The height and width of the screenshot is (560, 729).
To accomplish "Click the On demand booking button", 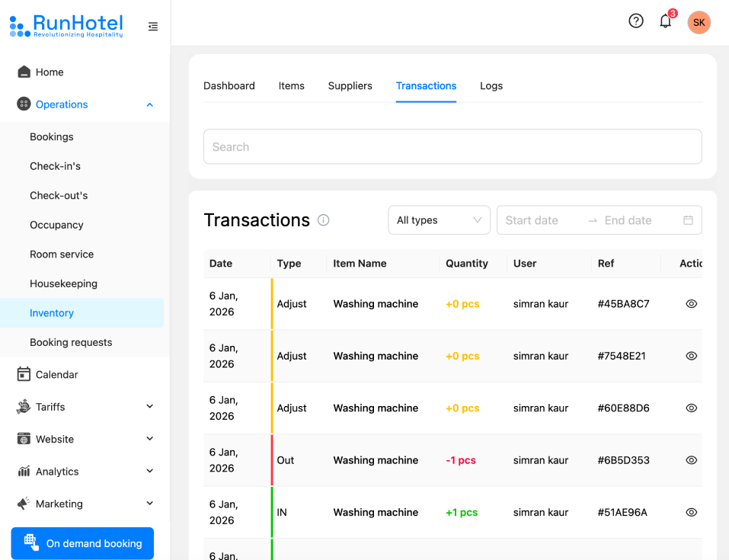I will [x=82, y=543].
